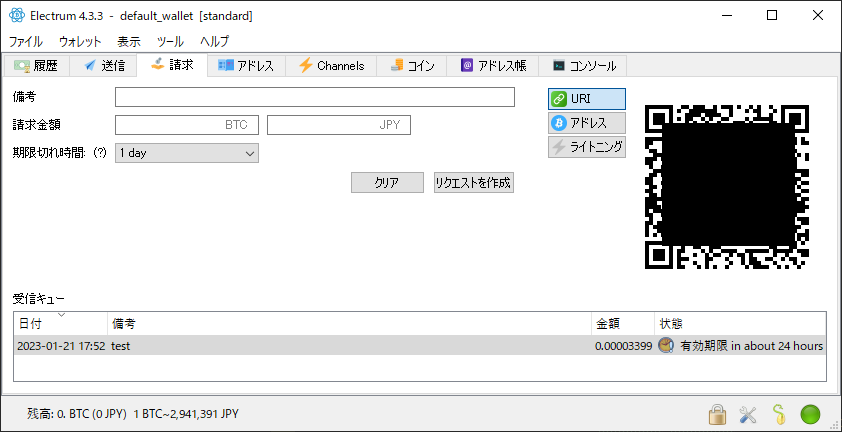Click the test memo cell

[x=349, y=346]
